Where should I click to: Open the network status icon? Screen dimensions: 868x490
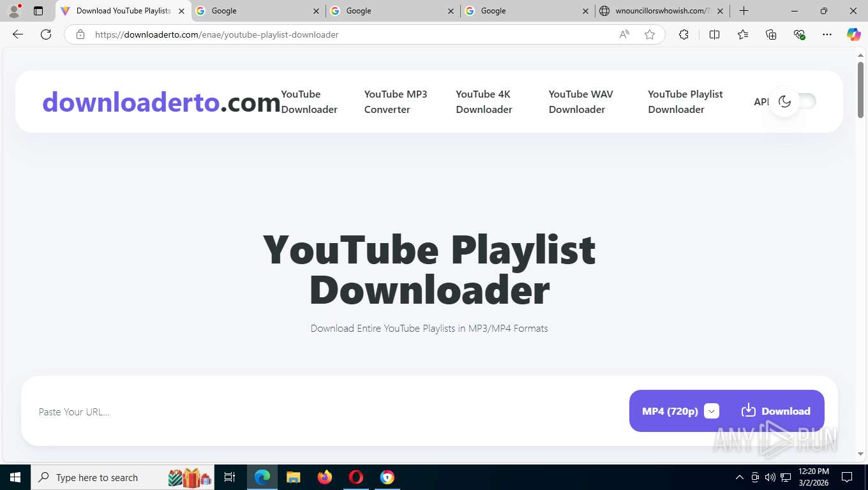click(x=786, y=477)
